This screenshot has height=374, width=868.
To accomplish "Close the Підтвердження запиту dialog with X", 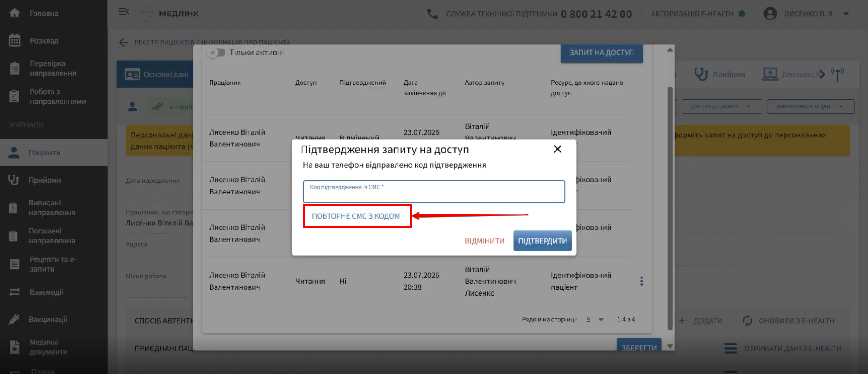I will [557, 149].
